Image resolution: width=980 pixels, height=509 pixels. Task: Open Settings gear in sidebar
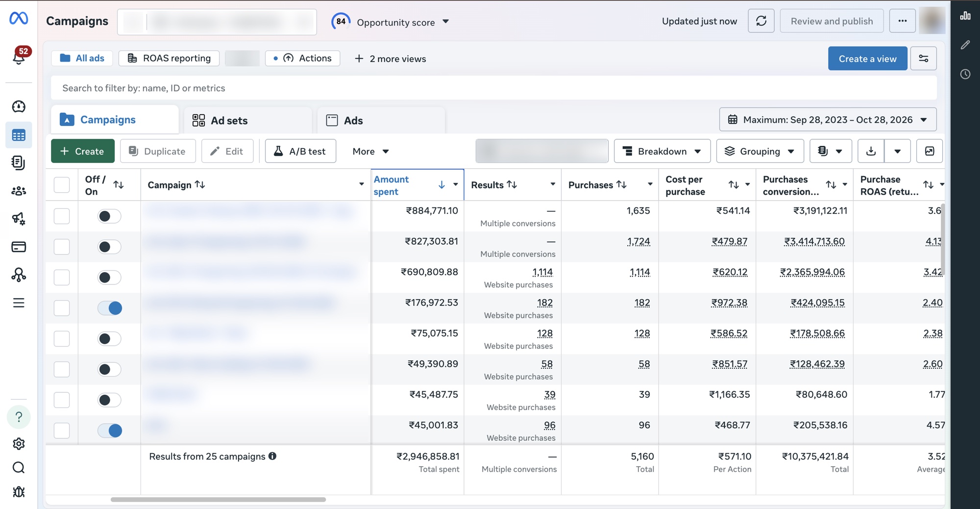19,444
